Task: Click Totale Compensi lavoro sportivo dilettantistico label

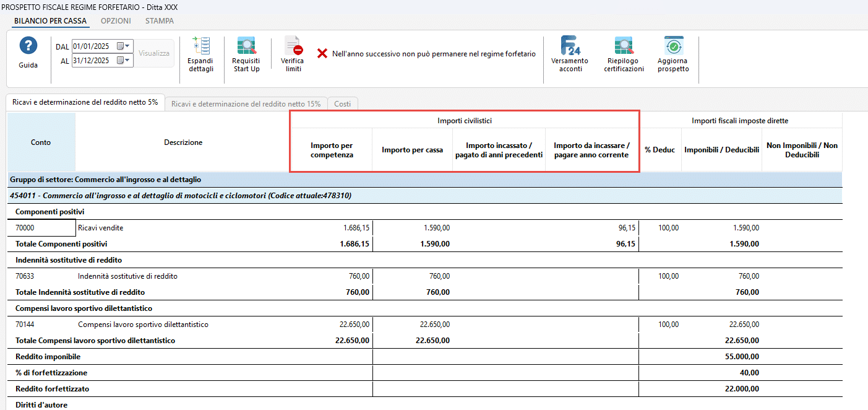Action: (x=95, y=341)
